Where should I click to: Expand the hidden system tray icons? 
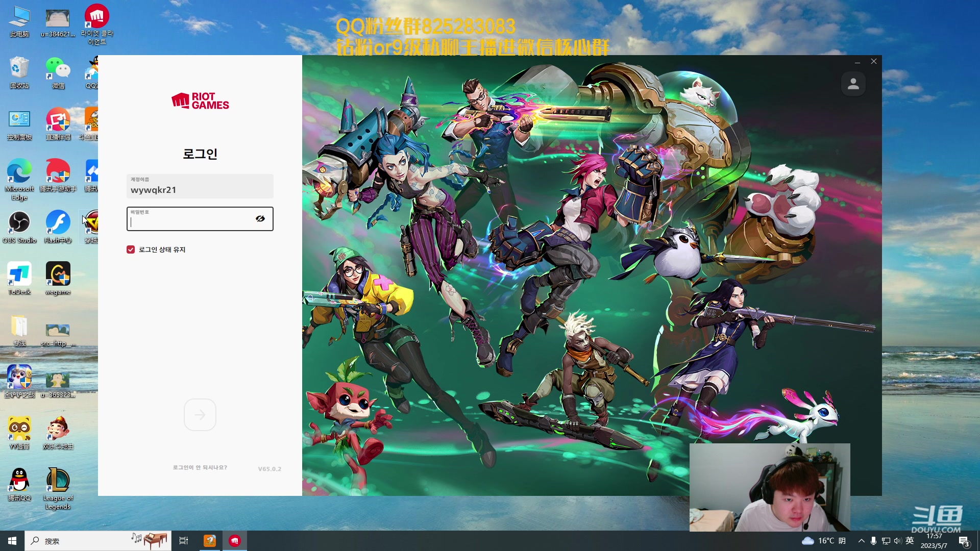[862, 541]
